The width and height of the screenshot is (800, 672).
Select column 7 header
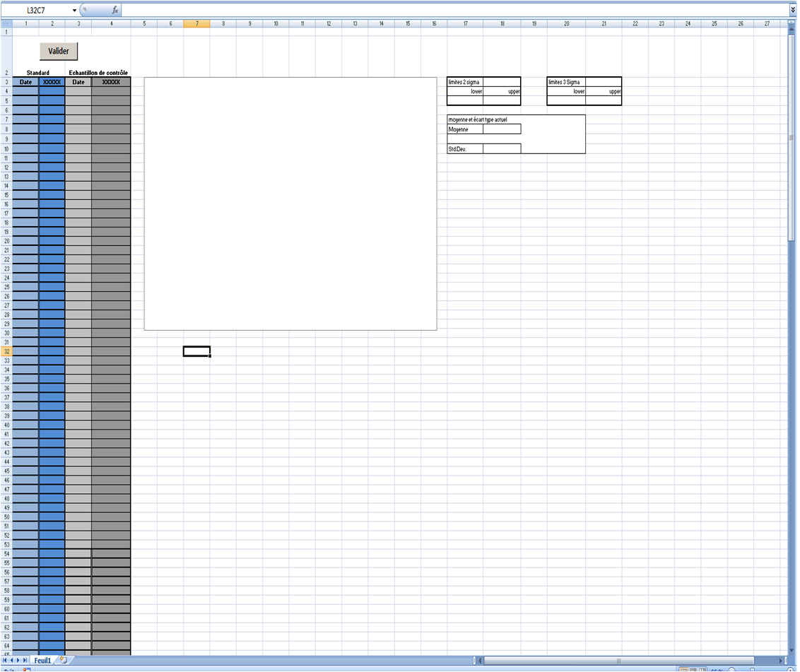196,23
